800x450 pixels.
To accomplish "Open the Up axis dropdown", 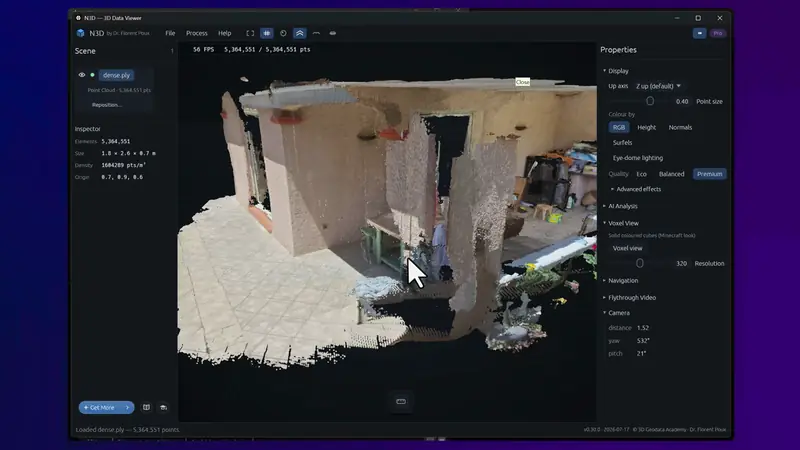I will point(658,86).
